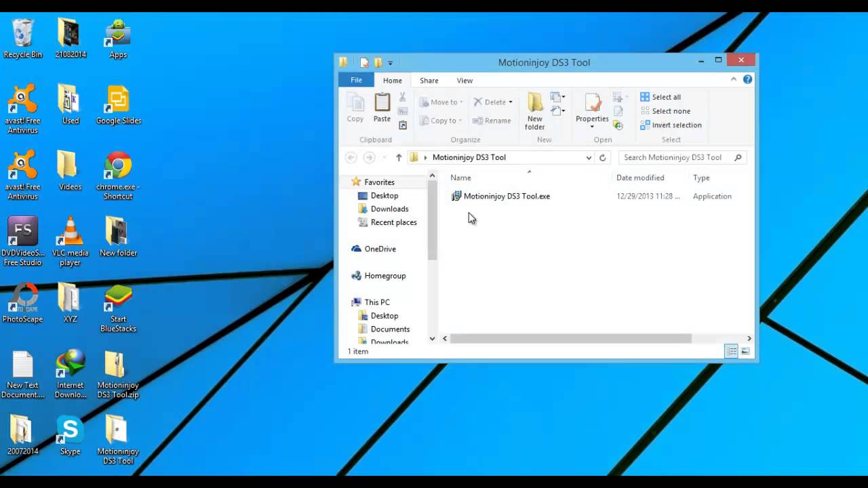Open the Copy to dropdown
868x488 pixels.
tap(441, 121)
